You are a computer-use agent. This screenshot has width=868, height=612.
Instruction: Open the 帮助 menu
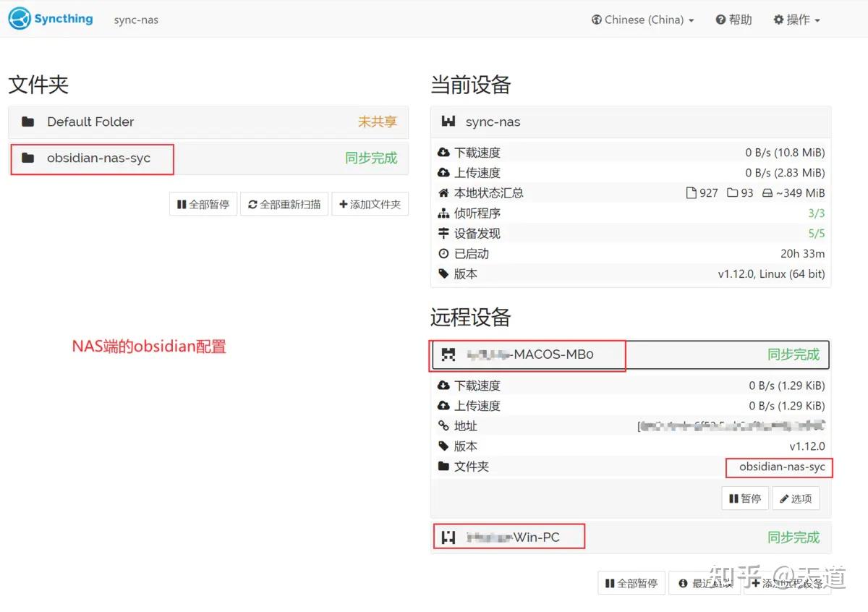[x=733, y=20]
